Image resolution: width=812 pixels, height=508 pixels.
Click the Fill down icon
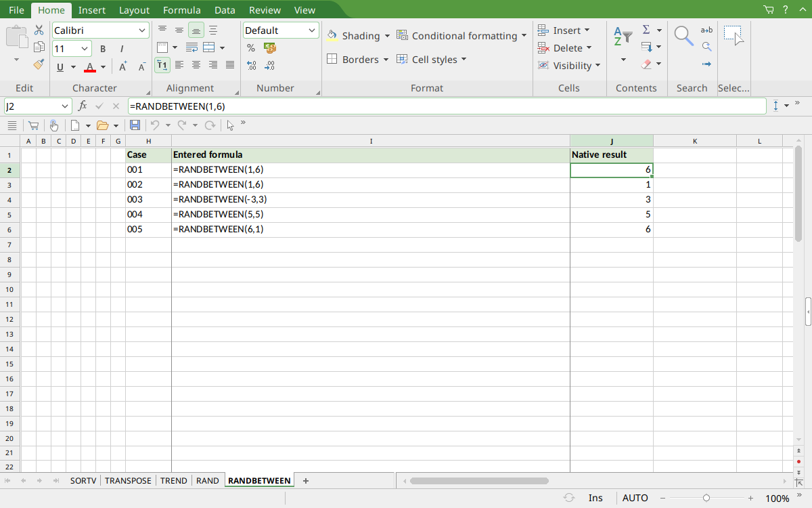point(646,47)
